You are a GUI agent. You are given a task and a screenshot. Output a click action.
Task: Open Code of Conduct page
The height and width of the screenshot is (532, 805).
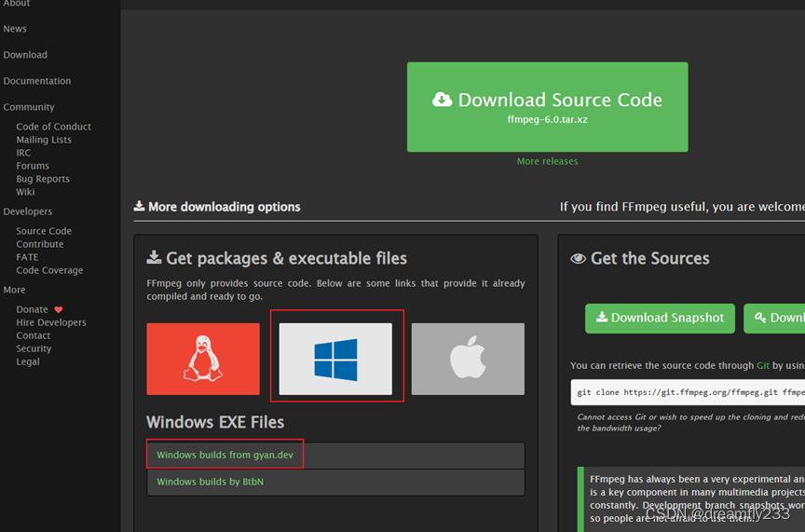click(x=53, y=127)
